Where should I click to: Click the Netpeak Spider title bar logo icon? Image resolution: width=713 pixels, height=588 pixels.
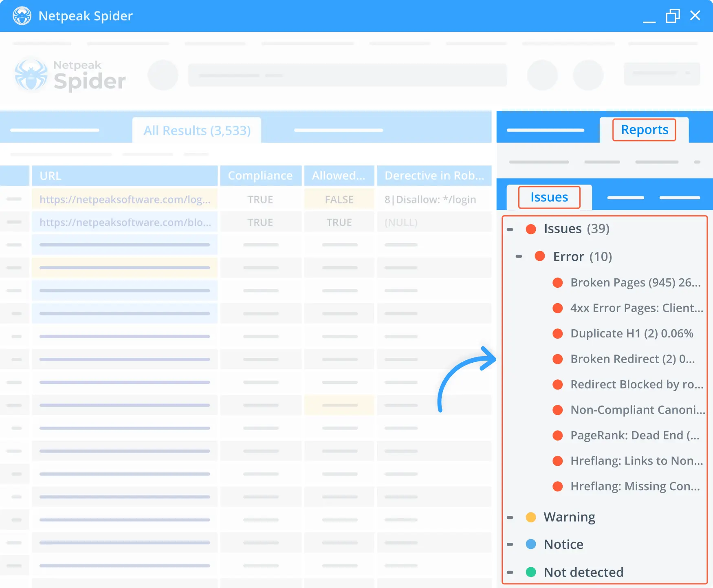(22, 16)
